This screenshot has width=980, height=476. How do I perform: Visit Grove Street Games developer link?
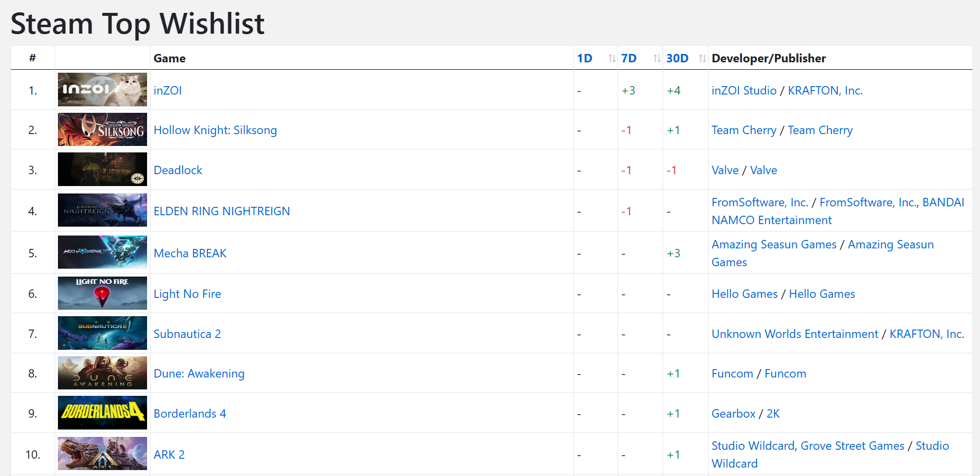pyautogui.click(x=852, y=446)
